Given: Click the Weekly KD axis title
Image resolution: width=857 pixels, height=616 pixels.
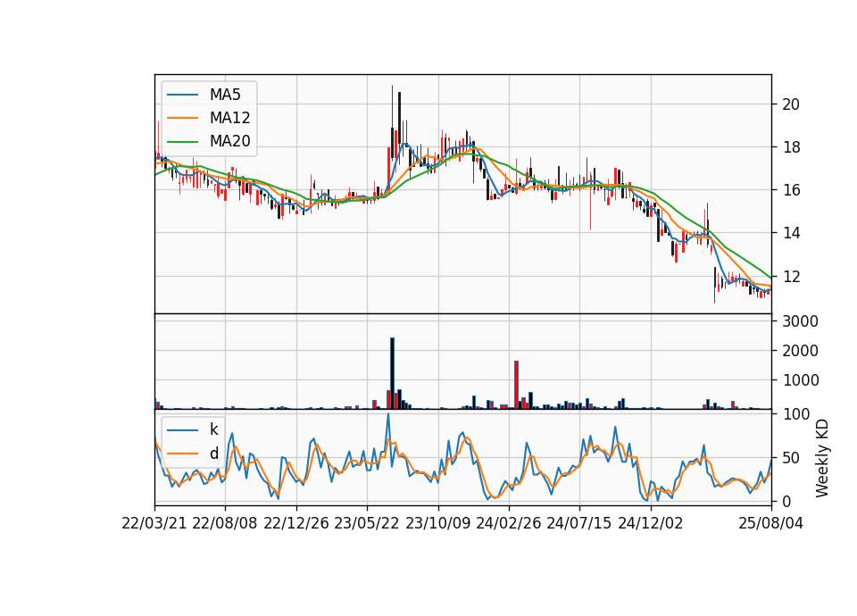Looking at the screenshot, I should tap(822, 458).
